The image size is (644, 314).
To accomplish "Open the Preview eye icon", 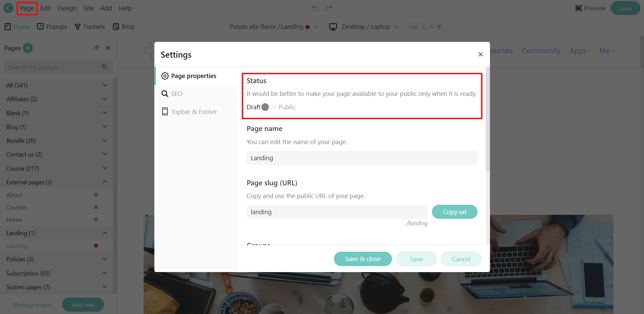I will click(x=579, y=8).
